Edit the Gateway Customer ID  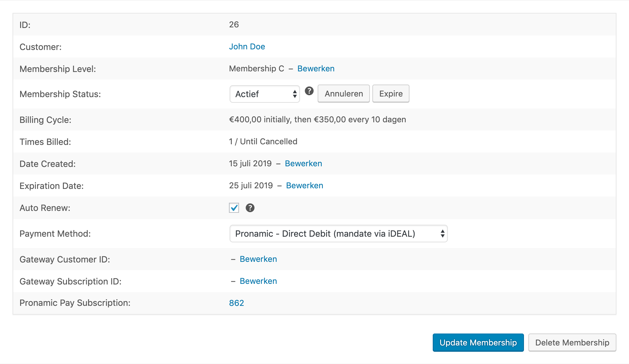point(258,259)
